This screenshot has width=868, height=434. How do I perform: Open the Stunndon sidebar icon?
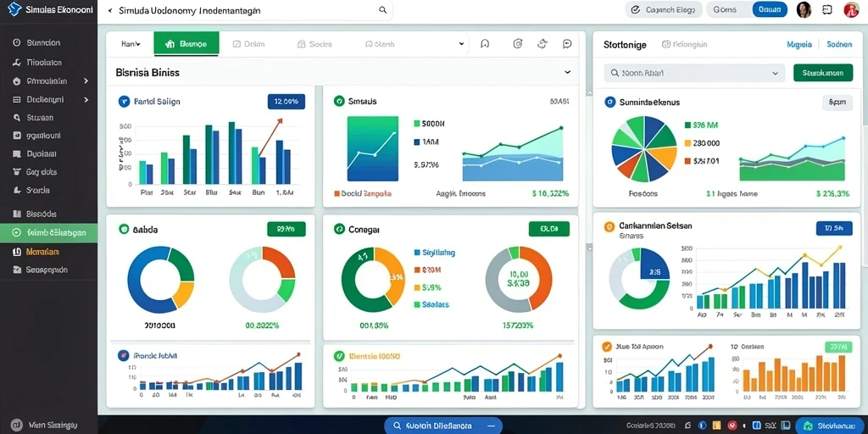pos(16,42)
